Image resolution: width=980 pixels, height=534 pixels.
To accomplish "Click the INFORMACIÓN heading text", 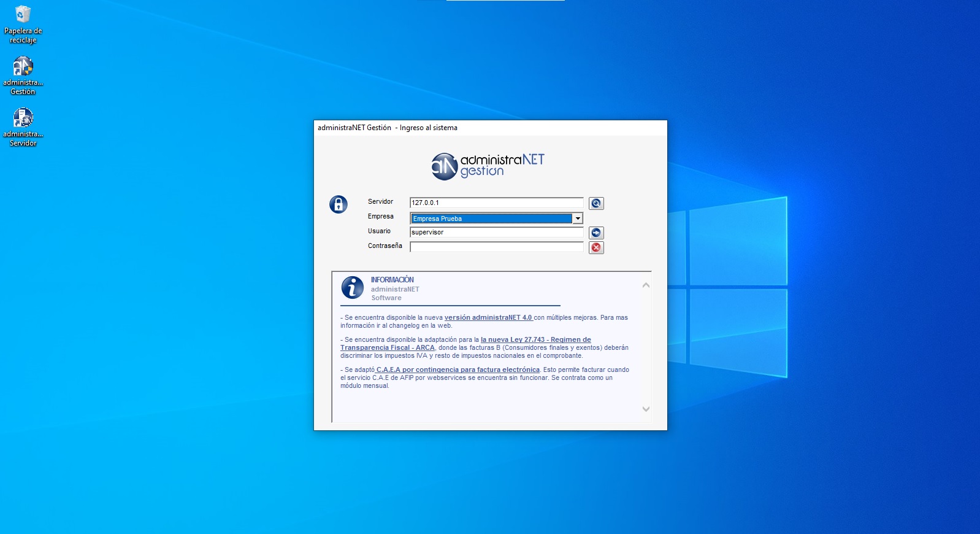I will coord(392,280).
